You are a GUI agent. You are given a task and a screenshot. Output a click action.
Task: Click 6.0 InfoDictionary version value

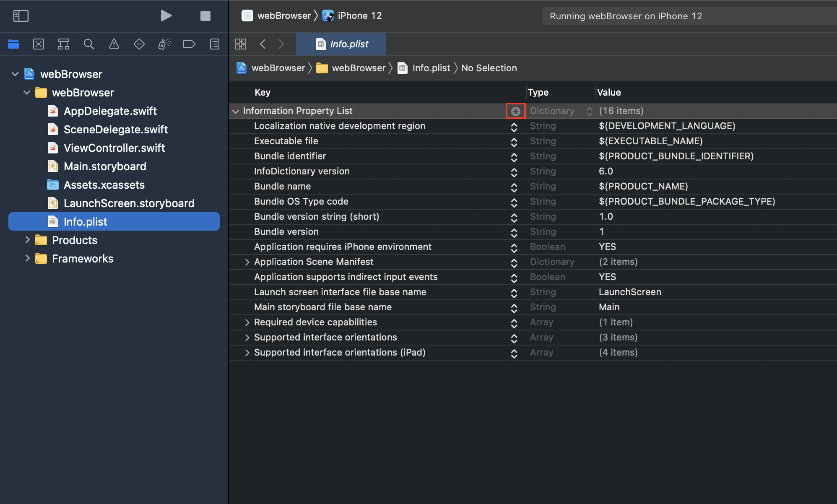606,171
